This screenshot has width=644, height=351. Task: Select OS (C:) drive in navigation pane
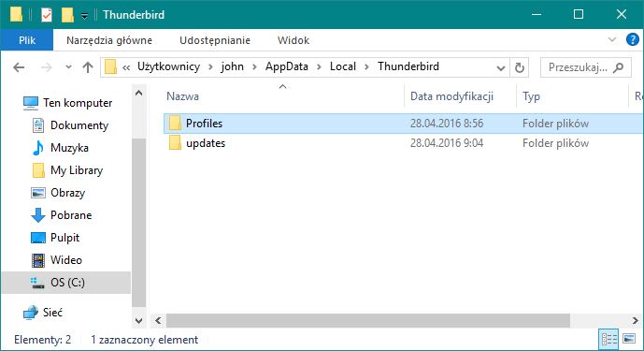[x=66, y=283]
